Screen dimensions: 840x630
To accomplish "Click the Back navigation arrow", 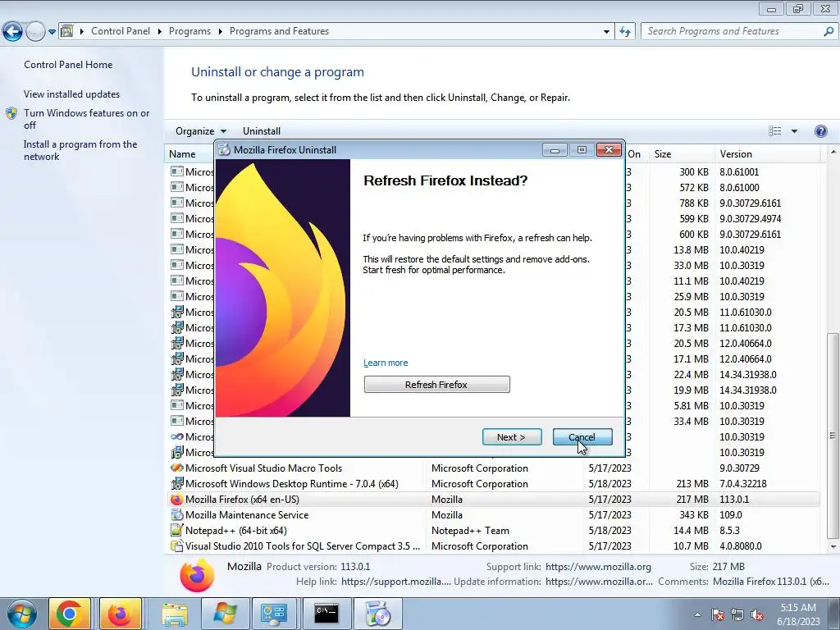I will (x=13, y=32).
